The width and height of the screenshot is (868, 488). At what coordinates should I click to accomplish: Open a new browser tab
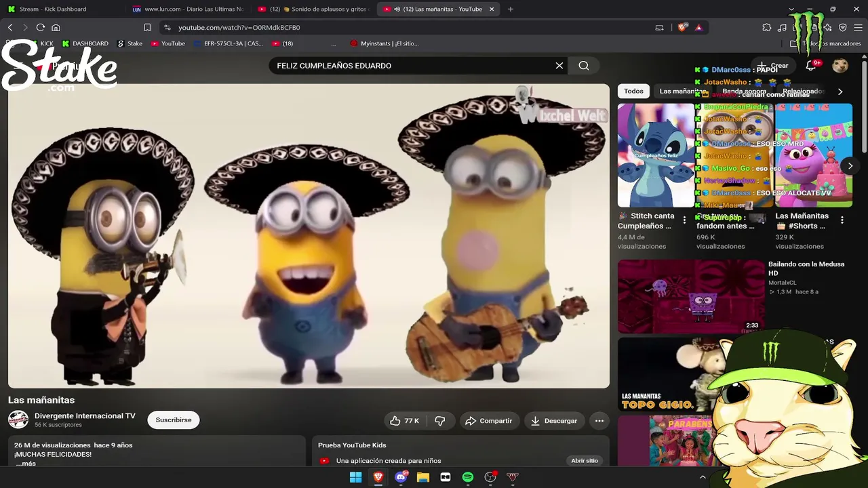(511, 9)
